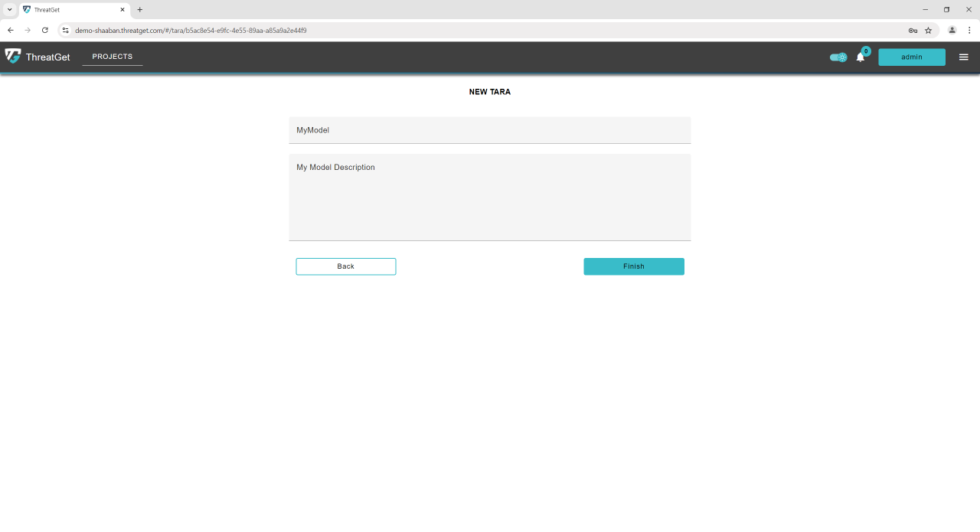Open the Chrome profile icon
Image resolution: width=980 pixels, height=532 pixels.
click(952, 31)
